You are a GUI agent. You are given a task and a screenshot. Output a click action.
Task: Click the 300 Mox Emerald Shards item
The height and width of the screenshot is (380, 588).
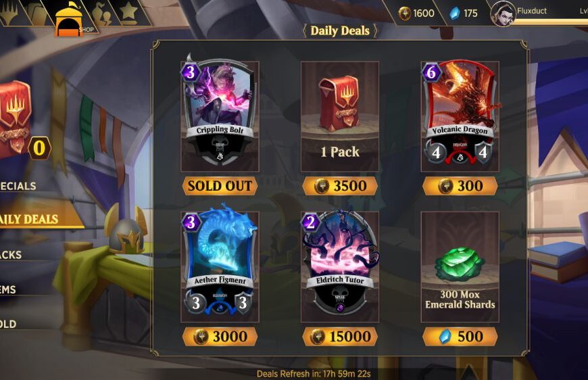click(x=460, y=266)
